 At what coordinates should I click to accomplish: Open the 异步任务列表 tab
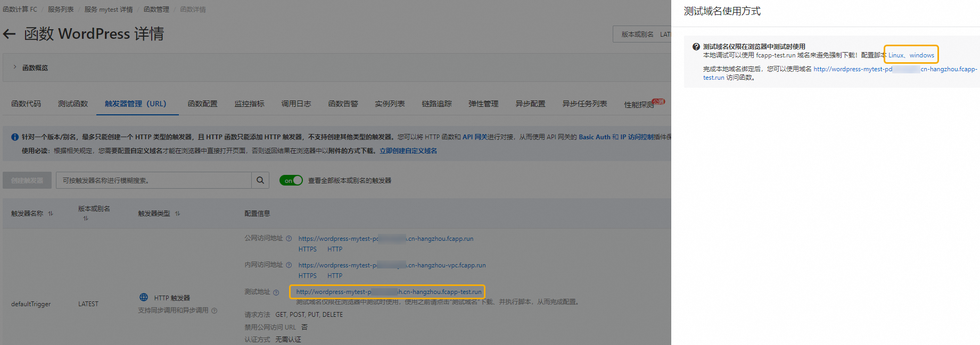[x=585, y=104]
